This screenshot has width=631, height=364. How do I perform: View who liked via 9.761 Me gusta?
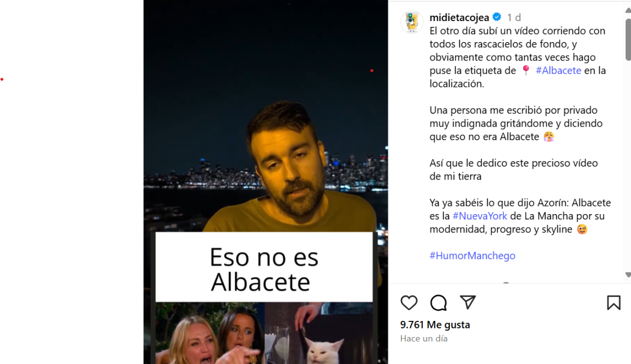(x=435, y=325)
